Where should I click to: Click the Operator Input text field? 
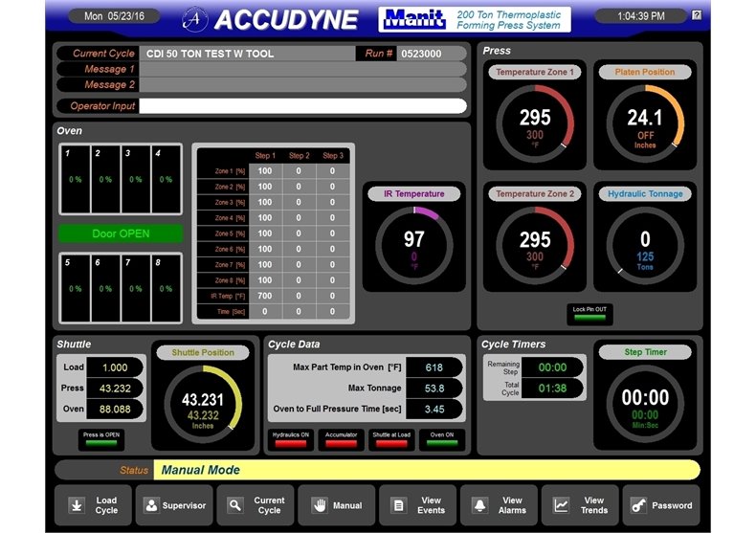tap(302, 106)
